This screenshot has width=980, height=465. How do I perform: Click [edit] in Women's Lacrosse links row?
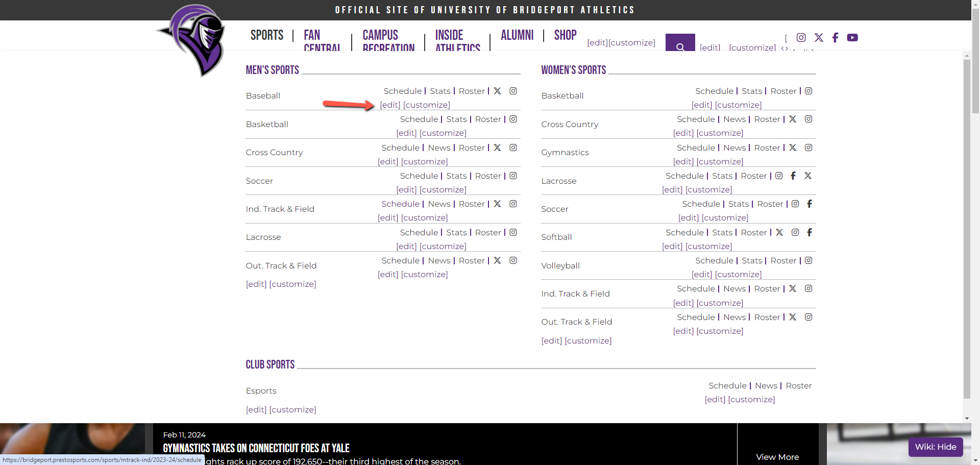[x=672, y=189]
